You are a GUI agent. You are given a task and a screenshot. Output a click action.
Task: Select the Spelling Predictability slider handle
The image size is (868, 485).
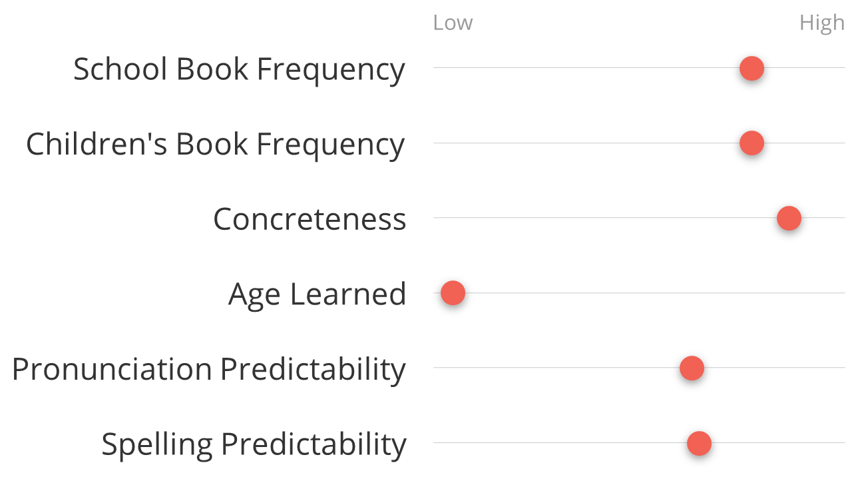coord(699,443)
